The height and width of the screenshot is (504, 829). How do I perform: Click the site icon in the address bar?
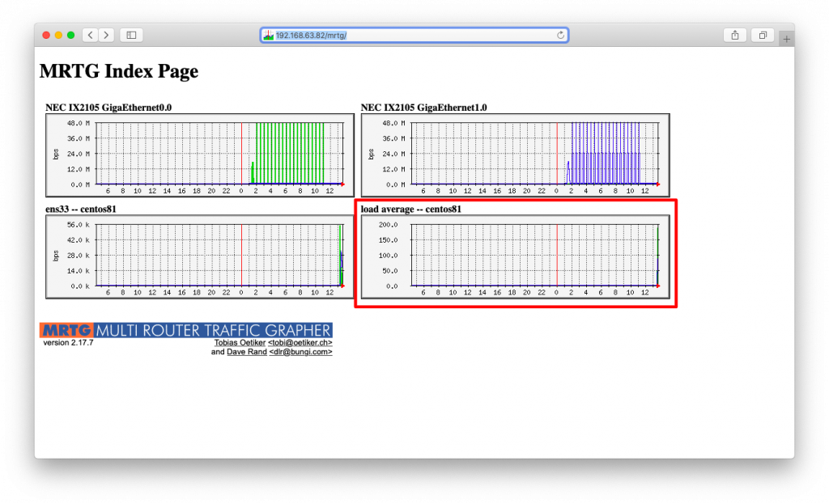(269, 35)
